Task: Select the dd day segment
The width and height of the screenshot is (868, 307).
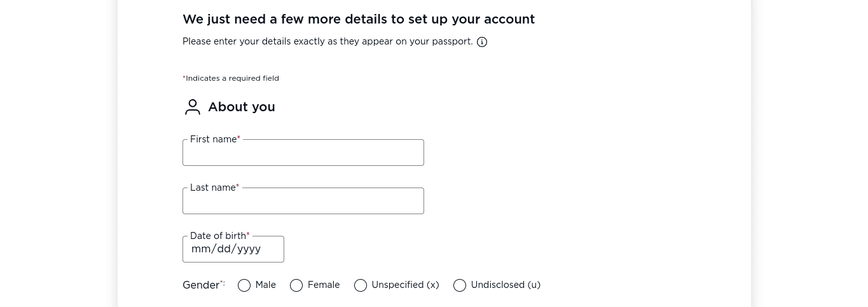Action: tap(224, 249)
